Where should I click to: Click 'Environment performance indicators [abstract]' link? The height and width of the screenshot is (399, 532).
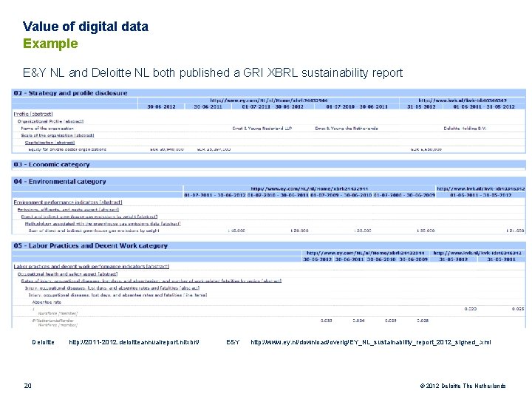68,202
